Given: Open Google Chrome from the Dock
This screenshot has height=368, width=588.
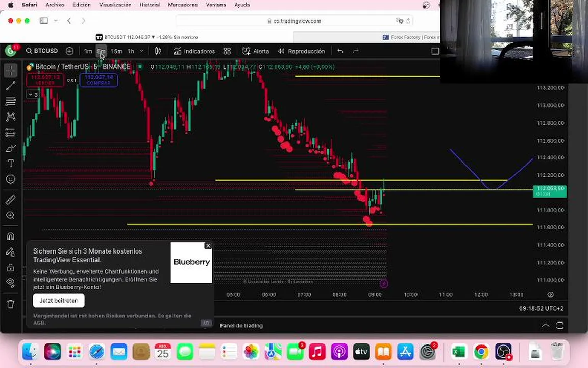Looking at the screenshot, I should (481, 352).
